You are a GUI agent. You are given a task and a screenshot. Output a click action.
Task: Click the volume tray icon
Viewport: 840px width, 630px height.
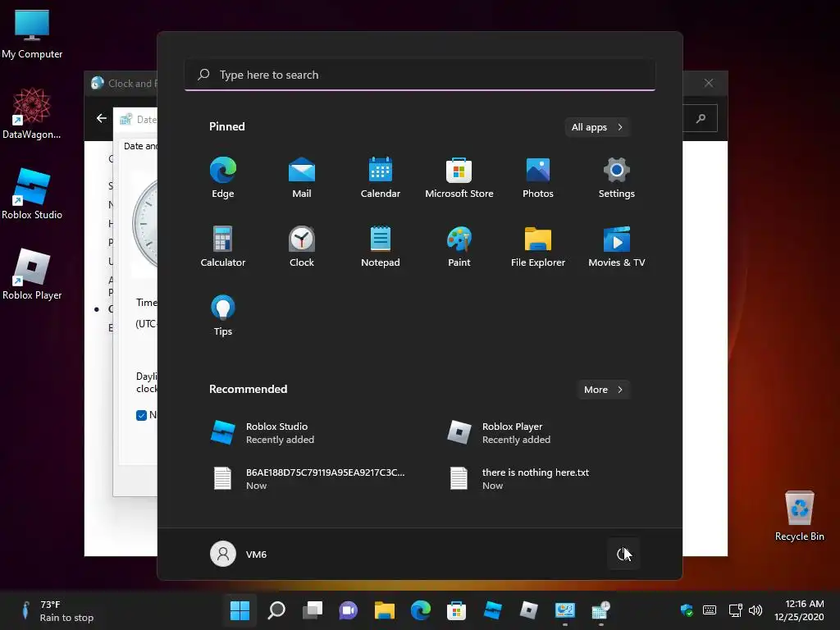[x=756, y=609]
